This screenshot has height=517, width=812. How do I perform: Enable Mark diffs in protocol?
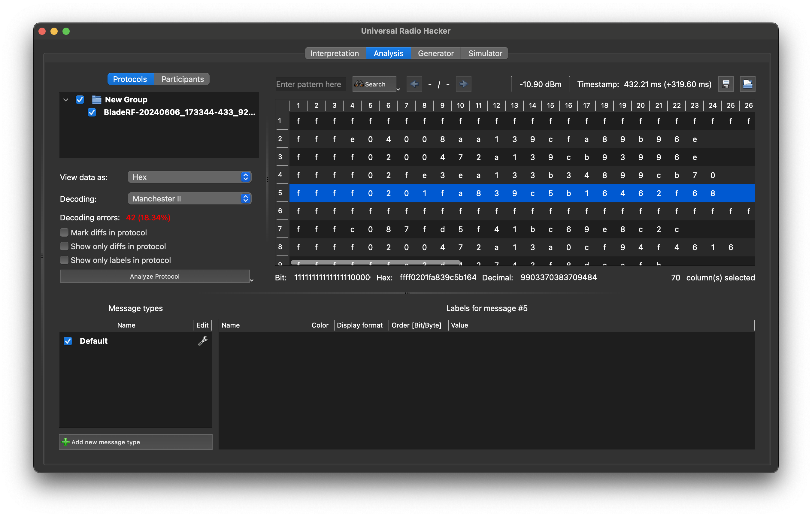pyautogui.click(x=64, y=232)
